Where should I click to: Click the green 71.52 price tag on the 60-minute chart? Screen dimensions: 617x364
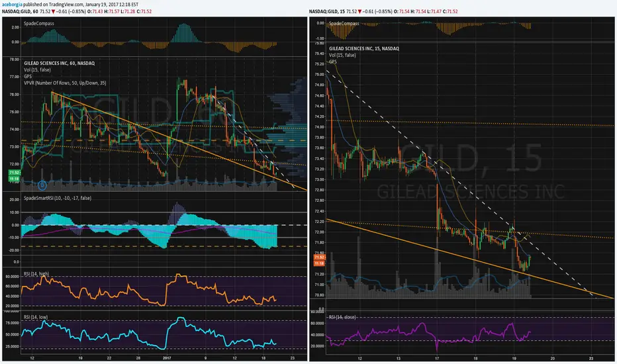(15, 173)
